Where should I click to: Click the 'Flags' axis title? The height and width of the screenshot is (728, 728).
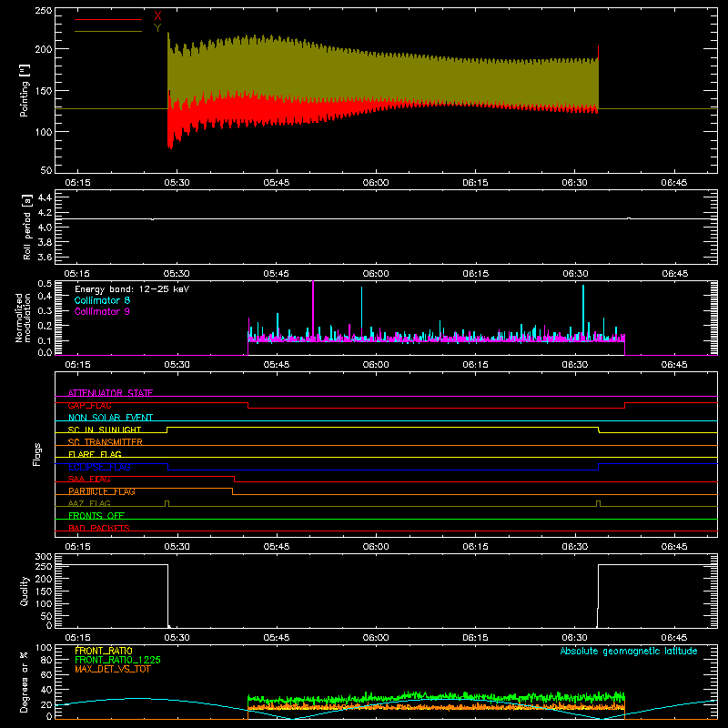pyautogui.click(x=37, y=454)
